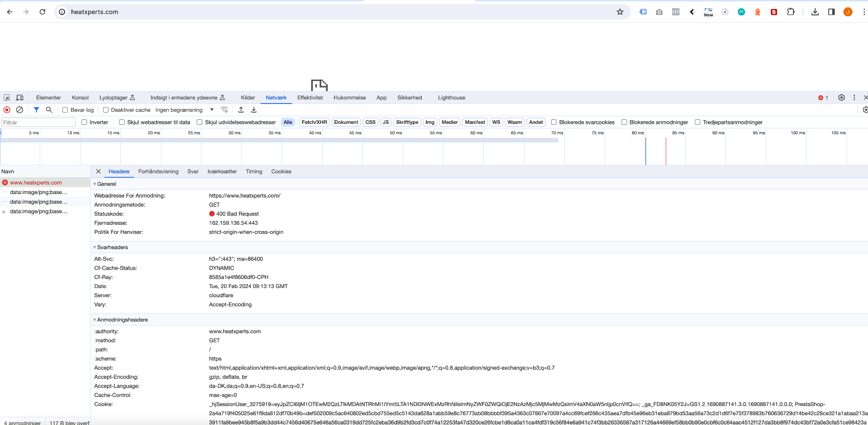Go back with the browser back arrow
The image size is (868, 425).
click(9, 12)
